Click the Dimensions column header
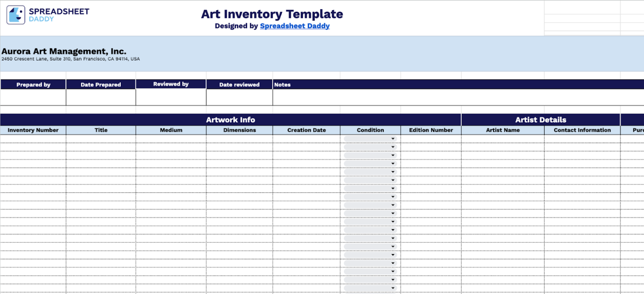This screenshot has width=644, height=294. (x=239, y=130)
